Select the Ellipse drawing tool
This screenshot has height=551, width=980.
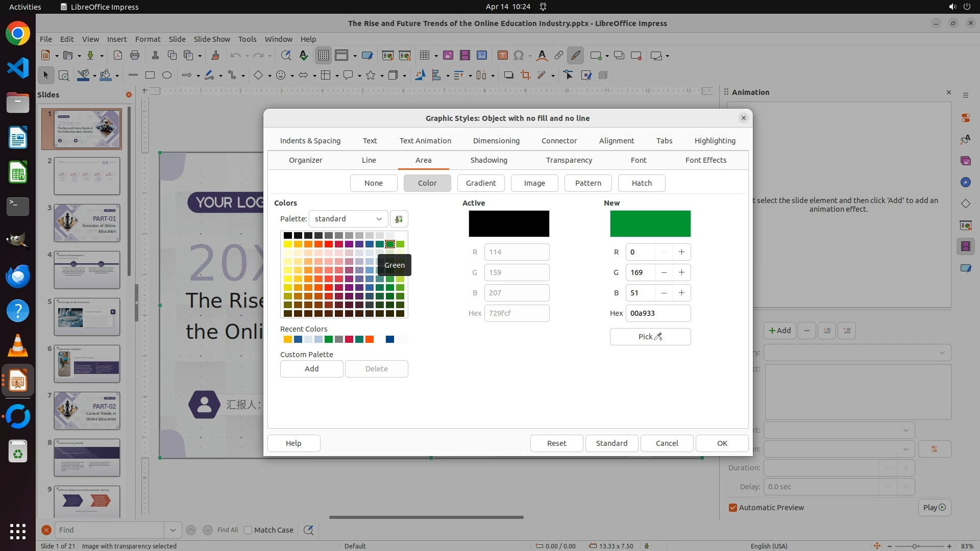(x=166, y=76)
